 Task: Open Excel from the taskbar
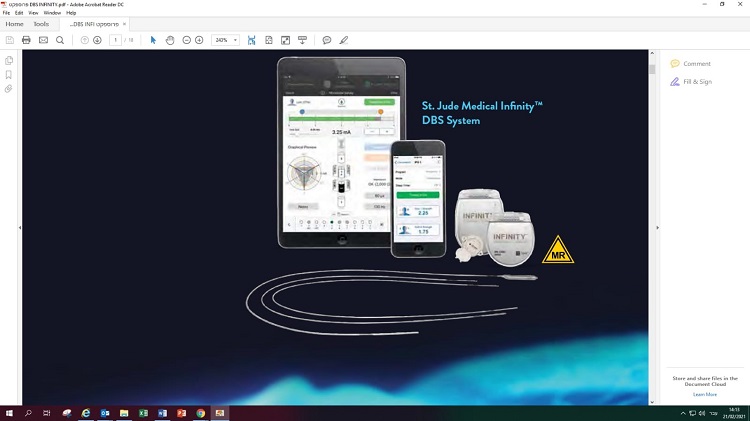(x=143, y=413)
